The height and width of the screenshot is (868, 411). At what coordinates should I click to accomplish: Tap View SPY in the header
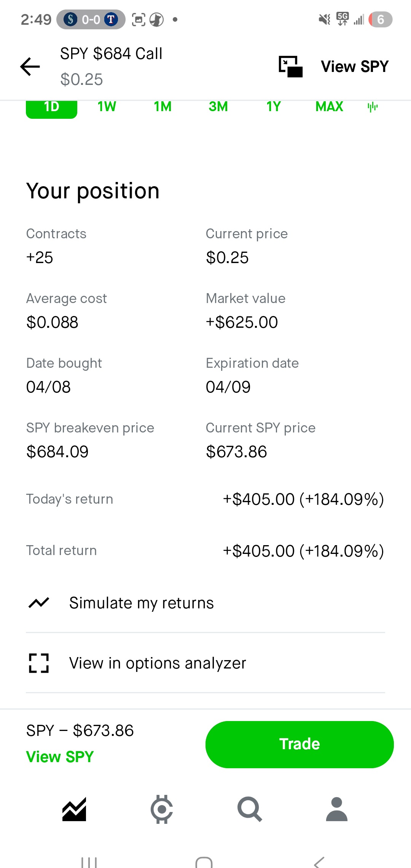(x=354, y=67)
